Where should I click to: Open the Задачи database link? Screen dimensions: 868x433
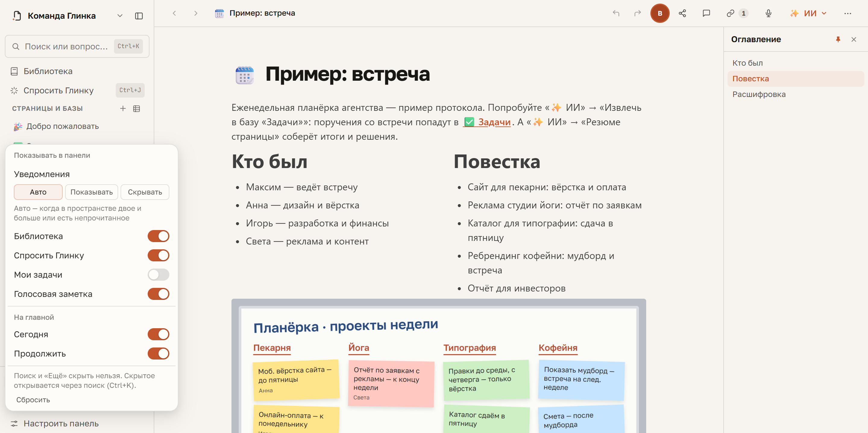[x=487, y=122]
